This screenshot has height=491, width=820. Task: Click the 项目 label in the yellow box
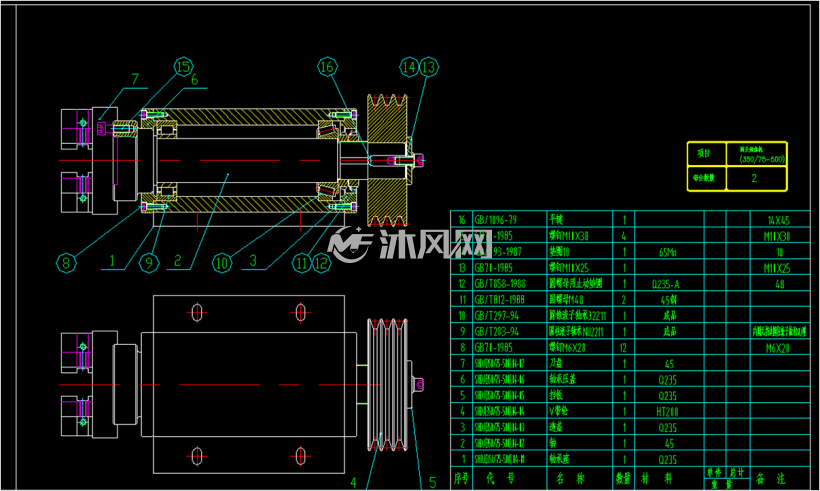point(704,154)
